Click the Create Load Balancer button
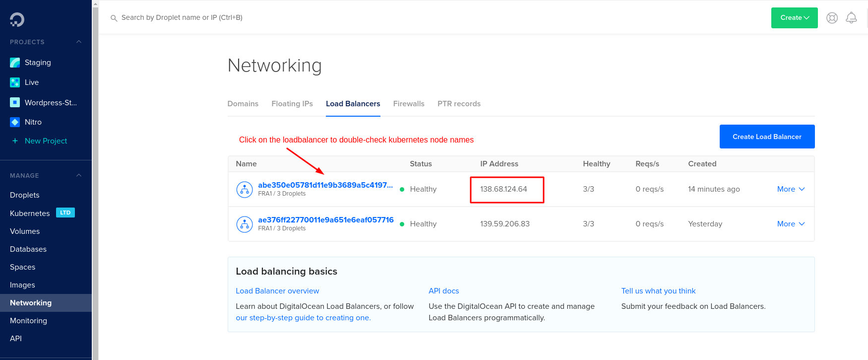 click(766, 137)
